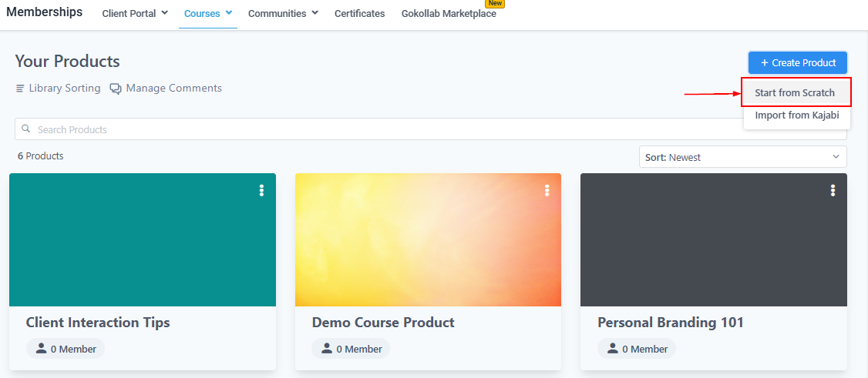Select Start from Scratch option

tap(795, 92)
